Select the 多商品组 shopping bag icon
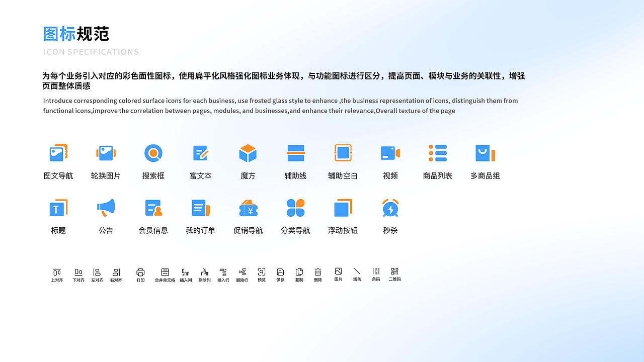Image resolution: width=644 pixels, height=362 pixels. point(485,153)
